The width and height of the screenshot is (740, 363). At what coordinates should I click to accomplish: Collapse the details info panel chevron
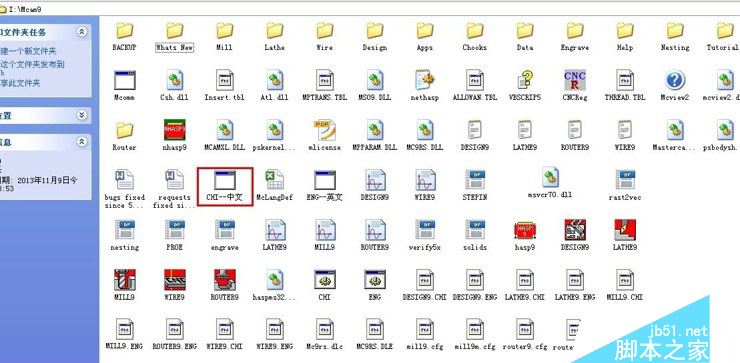[x=82, y=141]
